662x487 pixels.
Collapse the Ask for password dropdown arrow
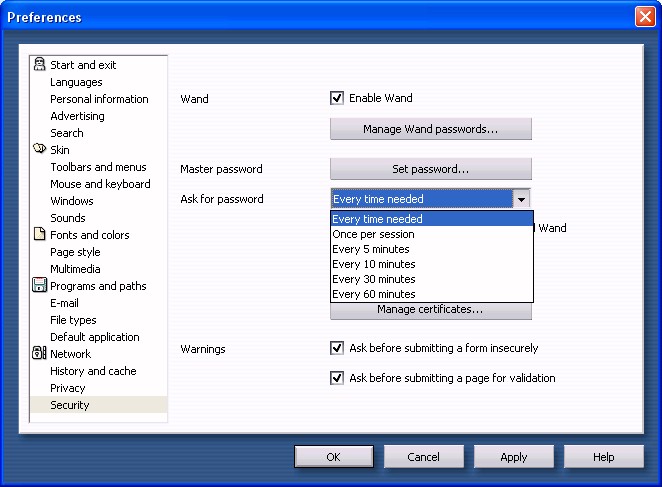coord(521,199)
